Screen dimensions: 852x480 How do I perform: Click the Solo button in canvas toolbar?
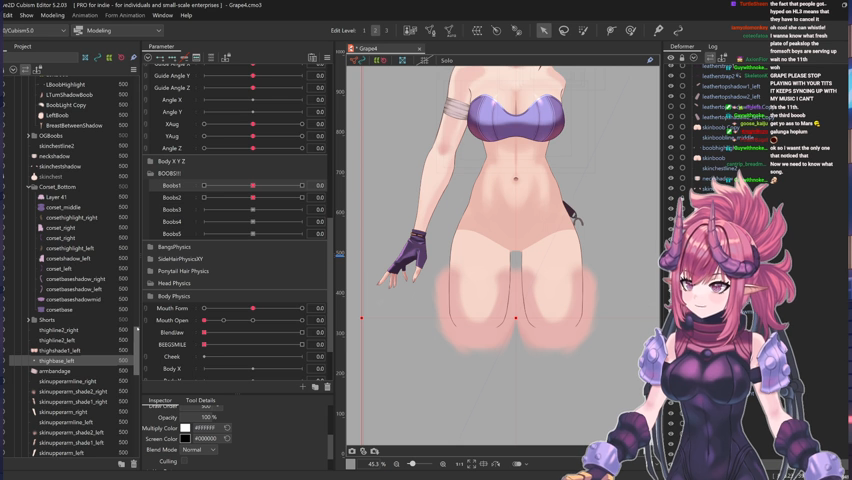coord(447,60)
